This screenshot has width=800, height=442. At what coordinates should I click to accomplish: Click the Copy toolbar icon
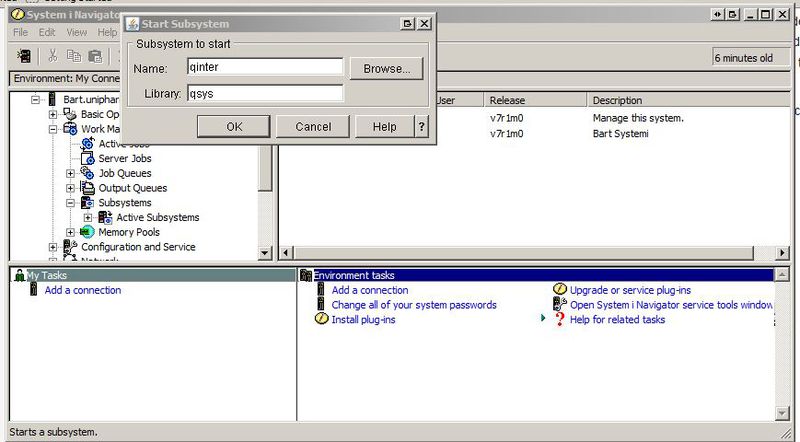(74, 56)
